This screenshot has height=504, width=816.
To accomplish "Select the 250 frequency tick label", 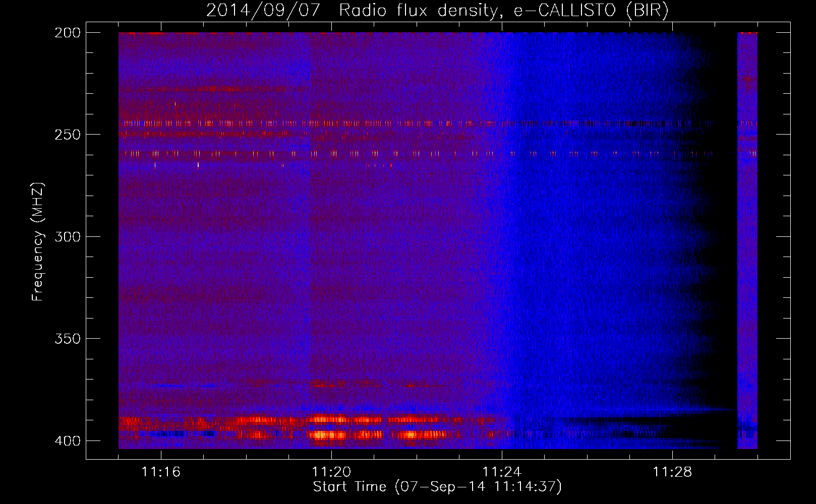I will click(x=68, y=135).
